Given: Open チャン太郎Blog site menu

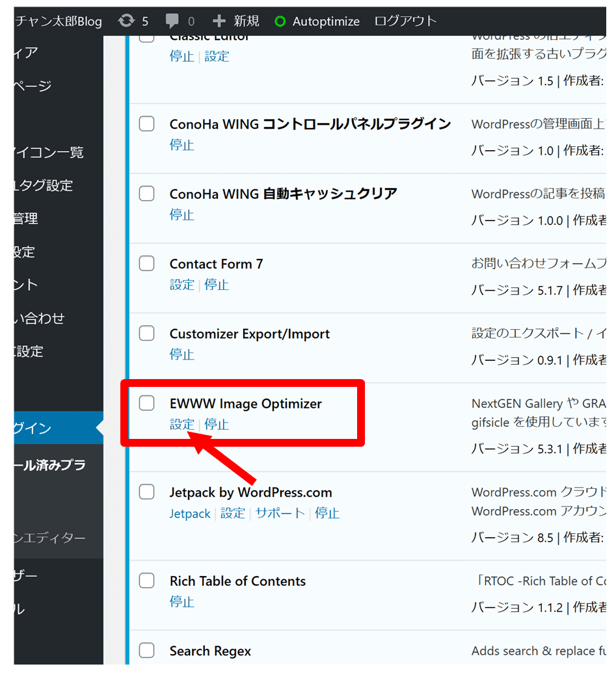Looking at the screenshot, I should [59, 21].
